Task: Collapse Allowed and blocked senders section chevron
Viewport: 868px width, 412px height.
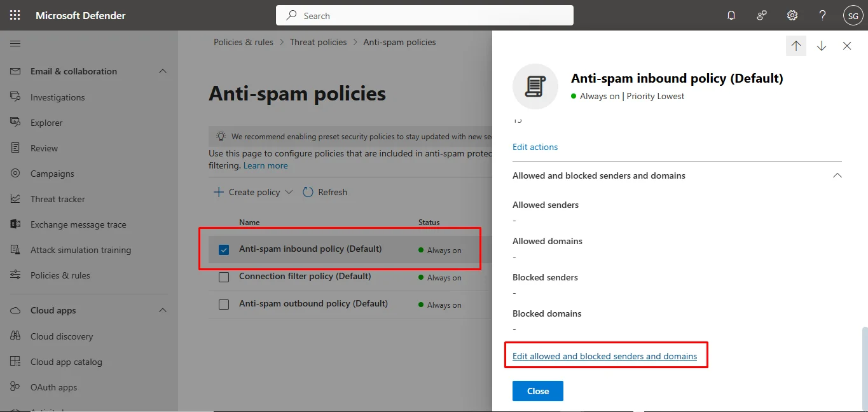Action: tap(837, 175)
